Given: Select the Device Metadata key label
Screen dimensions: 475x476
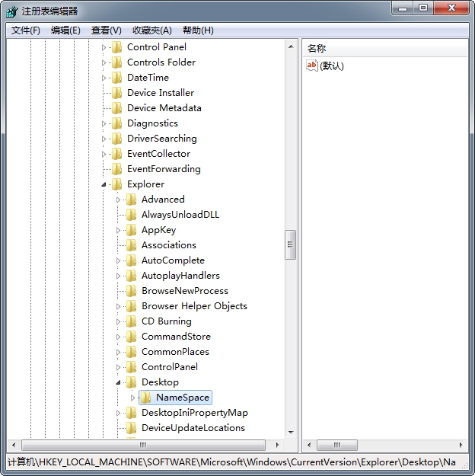Looking at the screenshot, I should pos(164,108).
